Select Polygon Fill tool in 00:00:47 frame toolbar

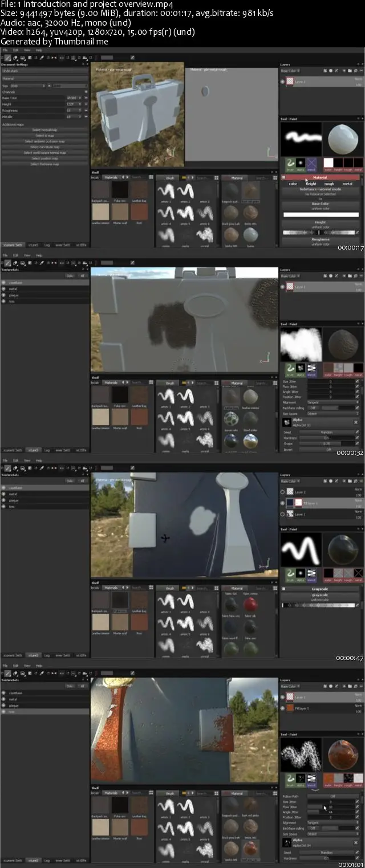pos(29,468)
